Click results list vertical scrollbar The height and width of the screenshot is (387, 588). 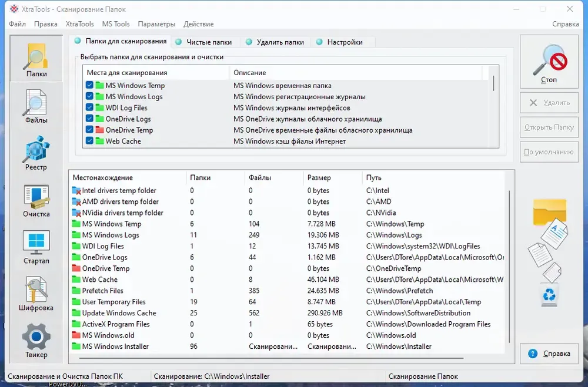[x=509, y=266]
